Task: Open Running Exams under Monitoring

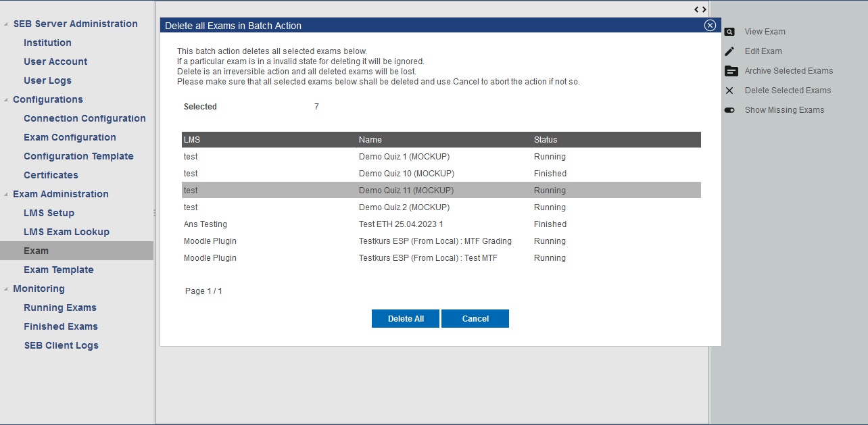Action: tap(60, 307)
